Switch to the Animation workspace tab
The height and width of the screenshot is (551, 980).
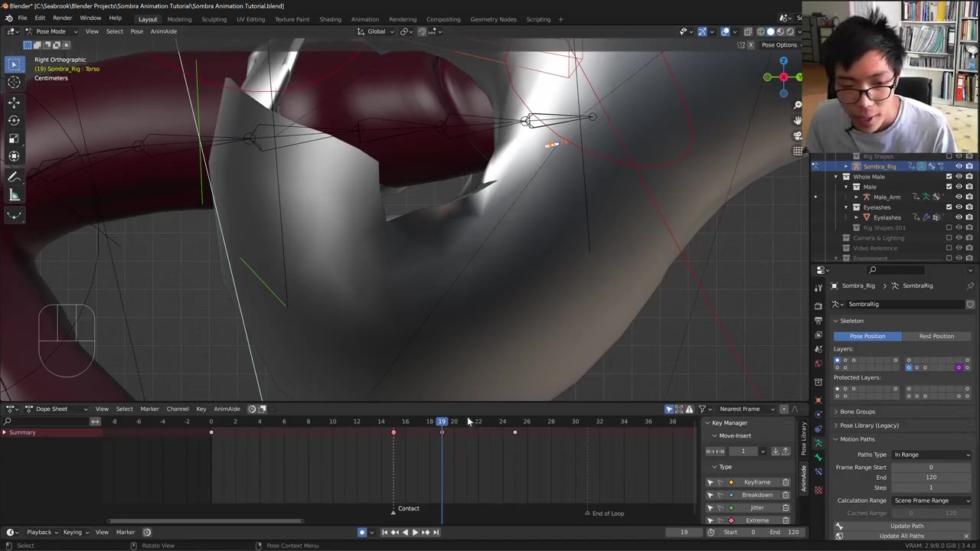pos(364,19)
